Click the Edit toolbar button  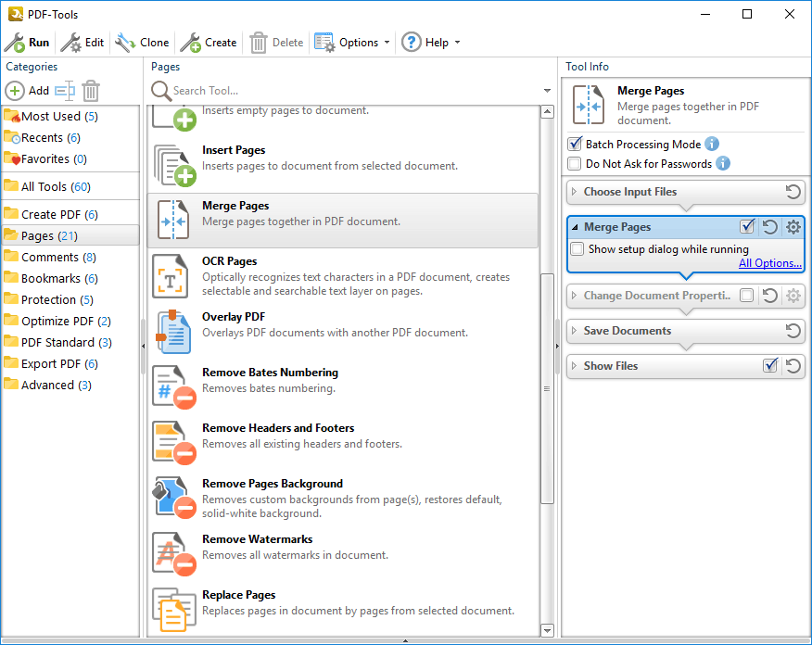pos(82,43)
